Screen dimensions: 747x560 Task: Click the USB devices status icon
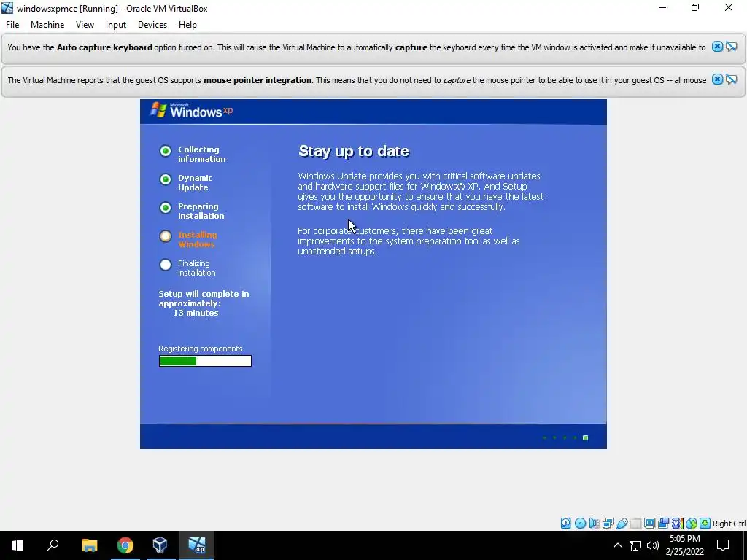[622, 524]
